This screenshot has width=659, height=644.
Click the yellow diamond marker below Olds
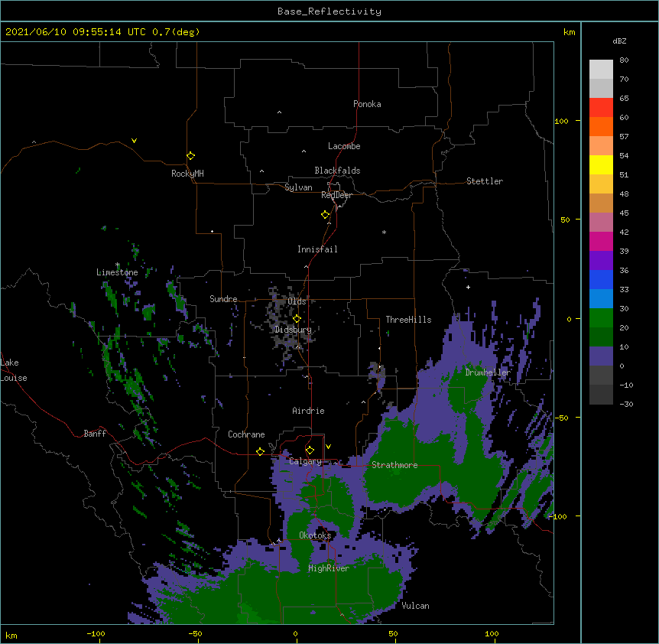pyautogui.click(x=297, y=319)
